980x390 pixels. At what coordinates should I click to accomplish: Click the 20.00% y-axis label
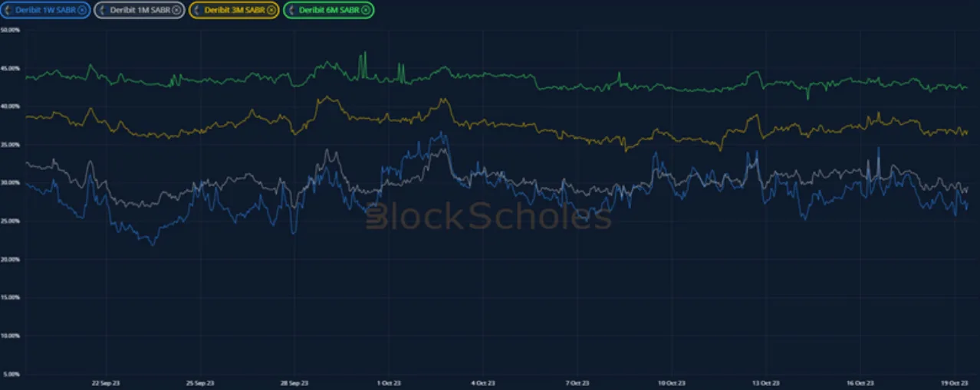(10, 260)
